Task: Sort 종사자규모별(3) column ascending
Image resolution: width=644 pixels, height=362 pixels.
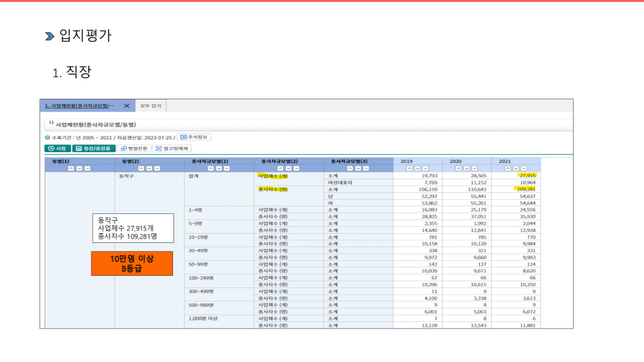Action: [x=350, y=168]
